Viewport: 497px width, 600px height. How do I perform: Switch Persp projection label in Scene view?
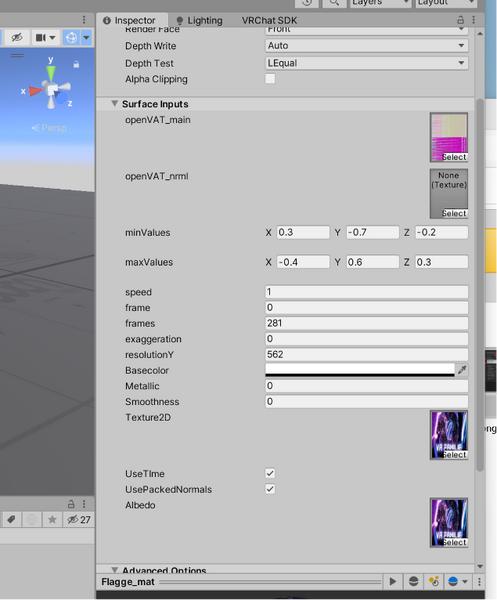click(x=49, y=128)
